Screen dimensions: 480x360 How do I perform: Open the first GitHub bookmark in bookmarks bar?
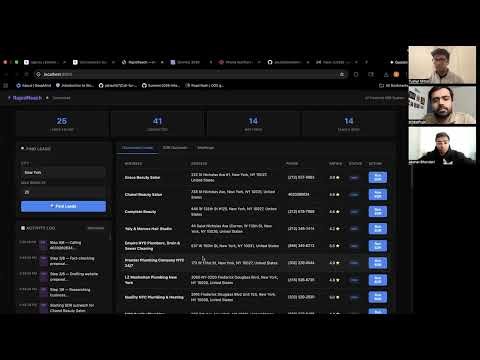(x=118, y=85)
